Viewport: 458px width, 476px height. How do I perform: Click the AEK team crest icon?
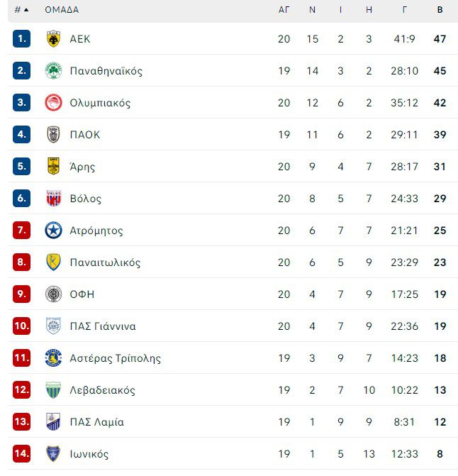[x=53, y=39]
